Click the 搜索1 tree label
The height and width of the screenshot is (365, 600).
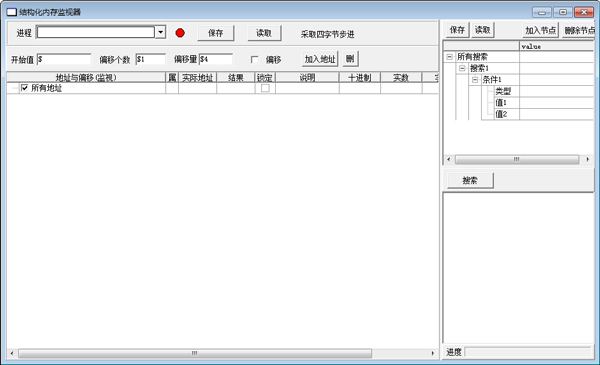coord(479,68)
